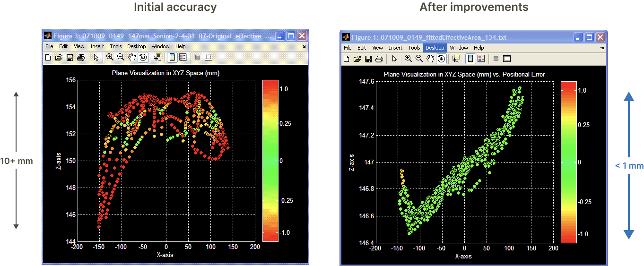Open Window menu in Figure 3 window
Image resolution: width=644 pixels, height=266 pixels.
point(161,46)
